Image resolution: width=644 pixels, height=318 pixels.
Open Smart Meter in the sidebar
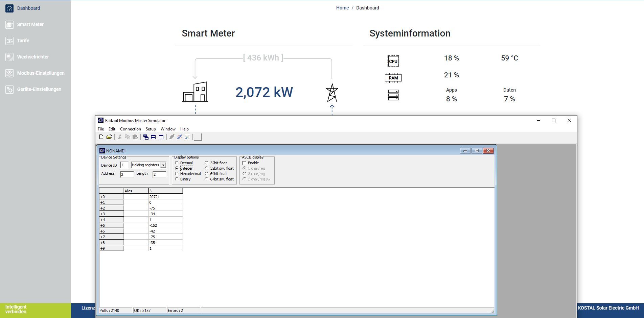tap(30, 24)
